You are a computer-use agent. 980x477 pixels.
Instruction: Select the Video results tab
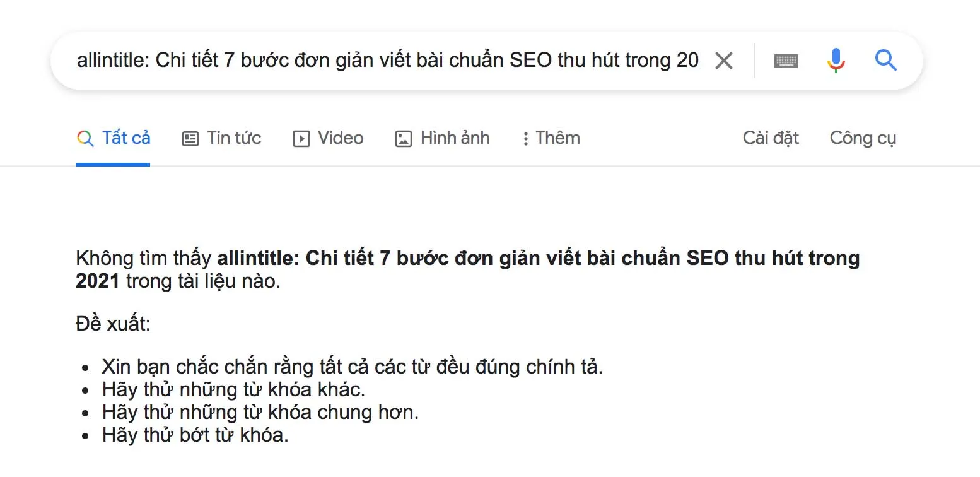pos(341,138)
